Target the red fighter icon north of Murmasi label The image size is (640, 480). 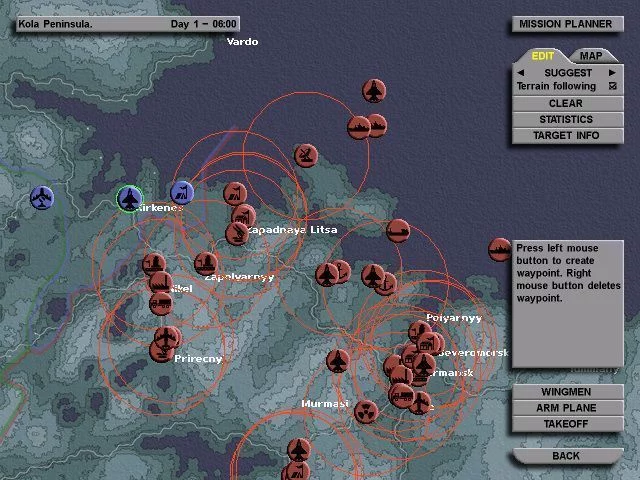338,361
